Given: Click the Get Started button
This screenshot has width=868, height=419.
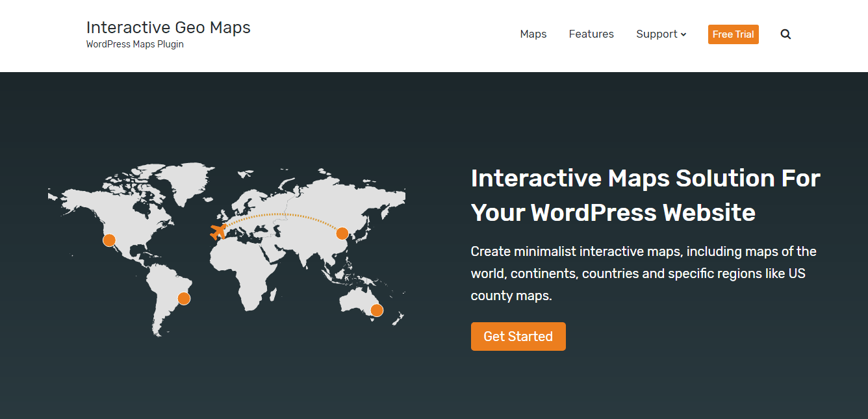Looking at the screenshot, I should click(518, 336).
